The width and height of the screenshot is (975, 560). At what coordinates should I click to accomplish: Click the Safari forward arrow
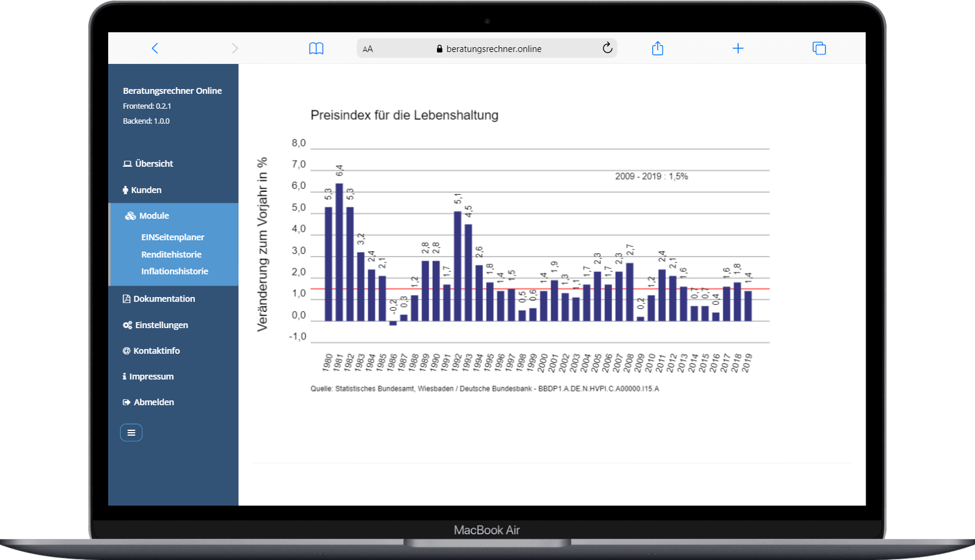[235, 48]
